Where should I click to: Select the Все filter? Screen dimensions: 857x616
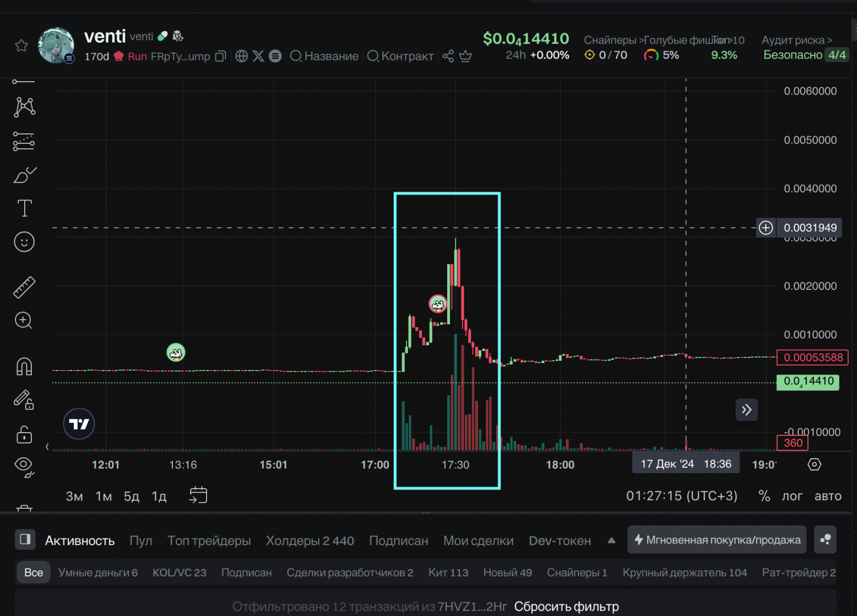(34, 573)
